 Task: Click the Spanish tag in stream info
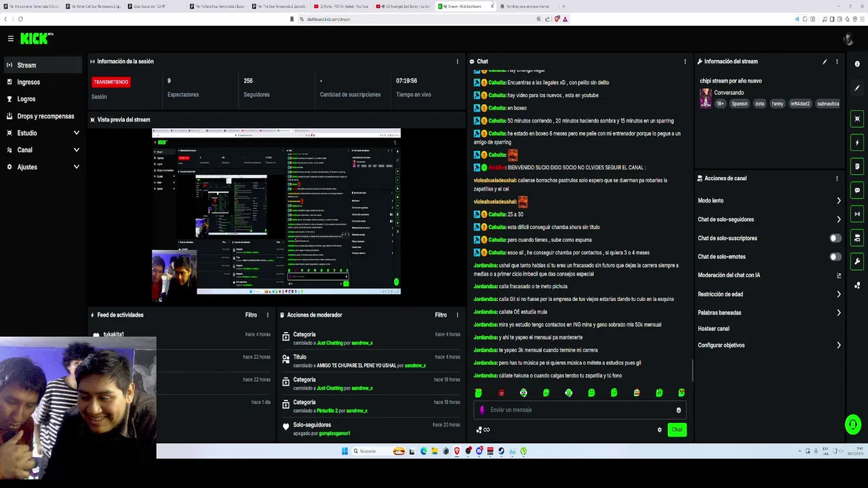point(739,104)
